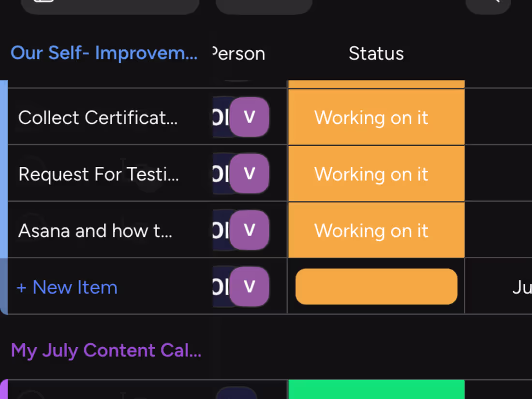532x399 pixels.
Task: Tap the Ju date cell in summary row
Action: coord(521,288)
